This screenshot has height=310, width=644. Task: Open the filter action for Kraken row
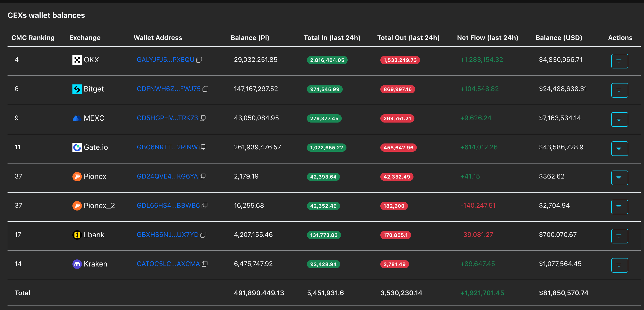(x=620, y=265)
